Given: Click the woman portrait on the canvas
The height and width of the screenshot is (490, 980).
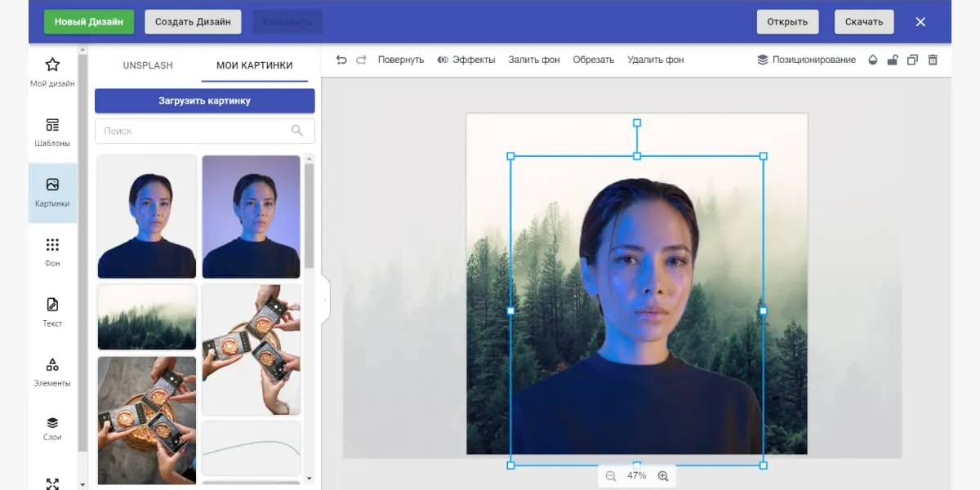Looking at the screenshot, I should click(637, 310).
